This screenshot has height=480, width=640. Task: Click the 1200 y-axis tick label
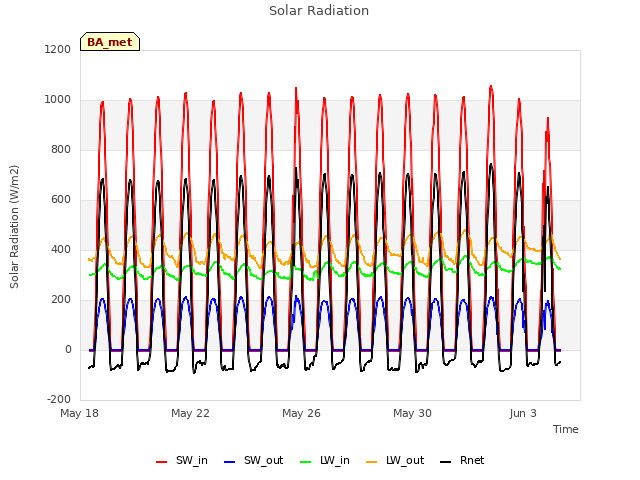coord(58,50)
